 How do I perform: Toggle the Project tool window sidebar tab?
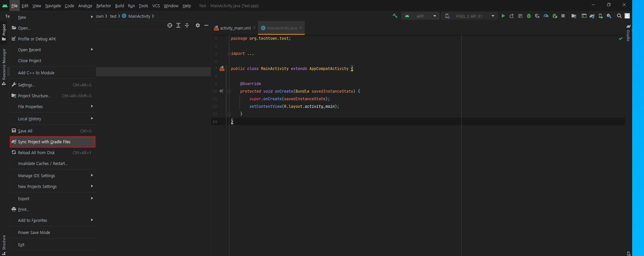4,32
